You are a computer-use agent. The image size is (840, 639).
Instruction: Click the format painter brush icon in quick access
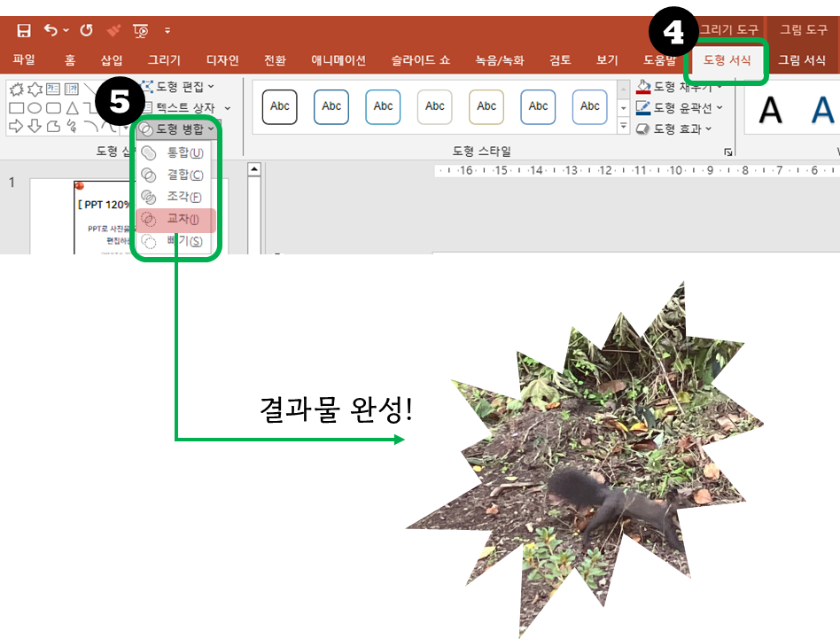[x=113, y=30]
